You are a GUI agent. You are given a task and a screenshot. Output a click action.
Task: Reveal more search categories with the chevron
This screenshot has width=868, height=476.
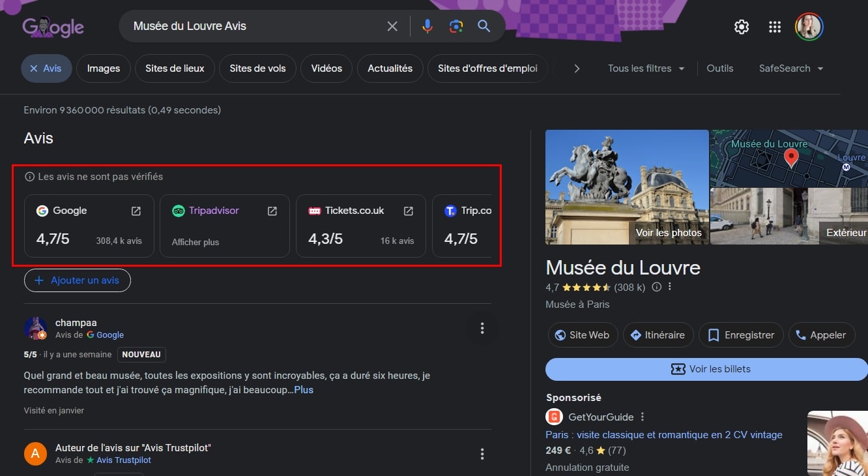[576, 68]
